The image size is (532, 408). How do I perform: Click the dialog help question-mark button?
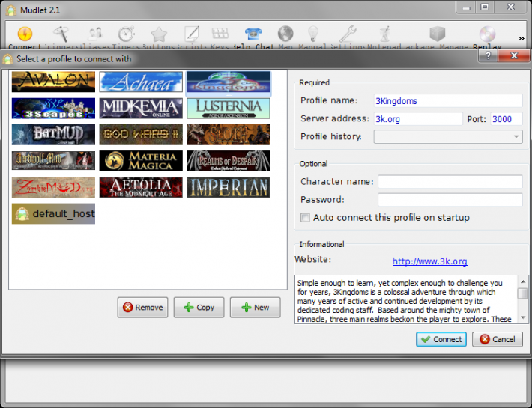(488, 55)
